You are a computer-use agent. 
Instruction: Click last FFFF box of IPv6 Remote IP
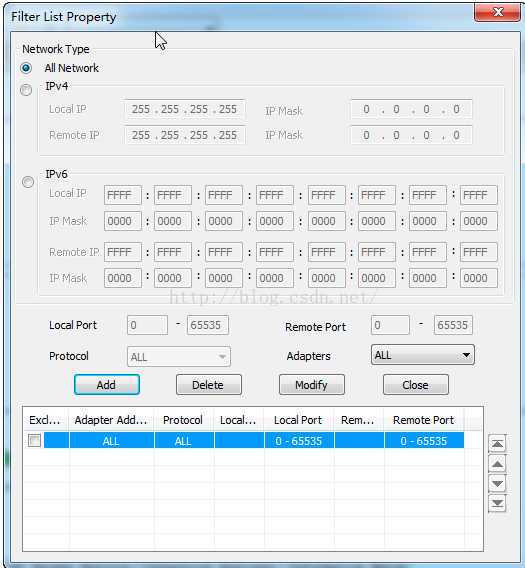pos(479,252)
